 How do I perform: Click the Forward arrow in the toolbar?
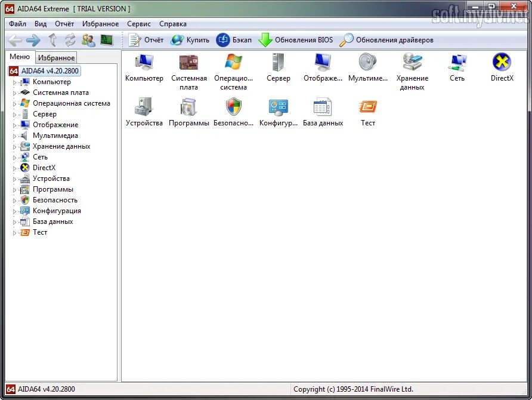tap(33, 41)
